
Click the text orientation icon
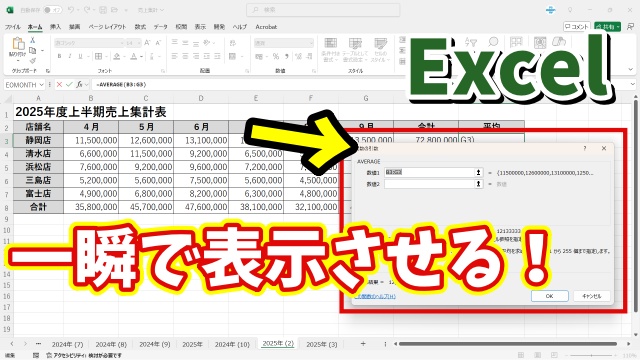pyautogui.click(x=207, y=42)
